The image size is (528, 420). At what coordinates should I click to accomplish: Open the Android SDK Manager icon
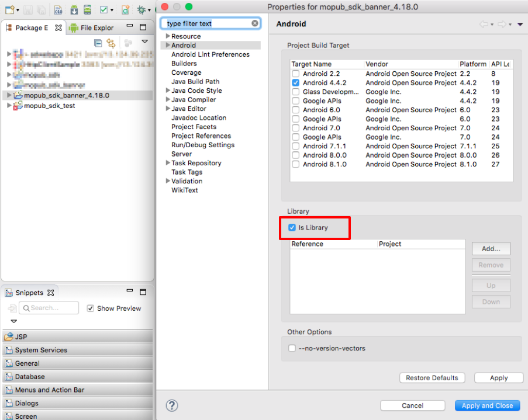pyautogui.click(x=74, y=10)
